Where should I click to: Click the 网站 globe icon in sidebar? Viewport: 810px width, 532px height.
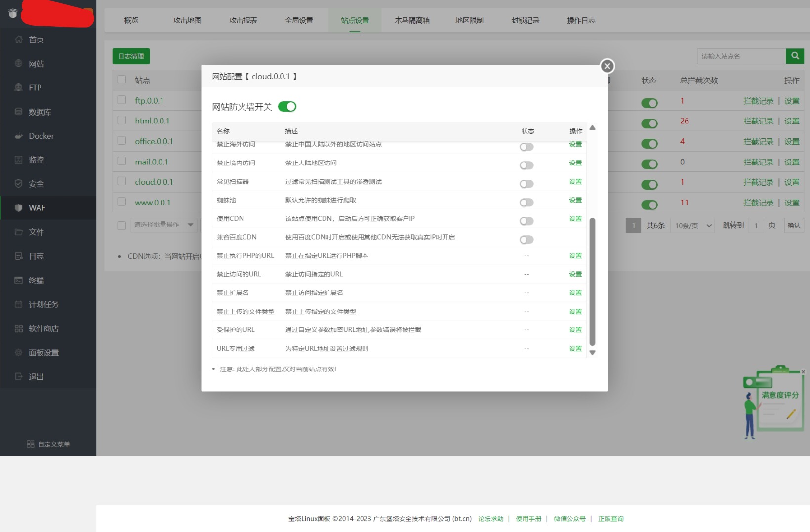pyautogui.click(x=19, y=63)
